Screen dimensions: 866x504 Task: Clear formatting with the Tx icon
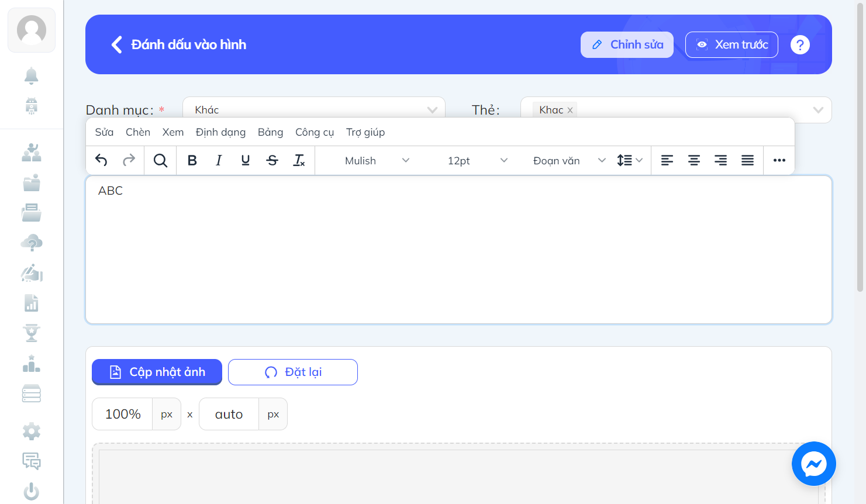point(299,160)
